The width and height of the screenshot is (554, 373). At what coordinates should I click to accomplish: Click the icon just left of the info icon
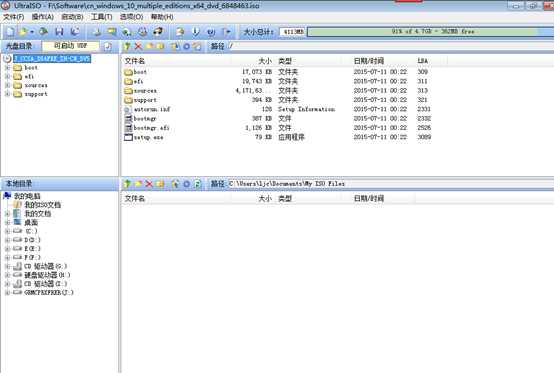180,32
